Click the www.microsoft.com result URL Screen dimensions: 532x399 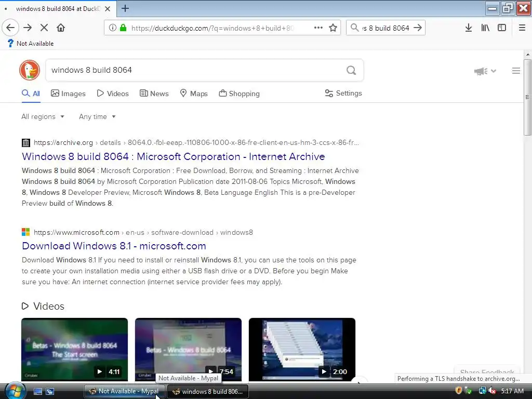click(x=143, y=233)
